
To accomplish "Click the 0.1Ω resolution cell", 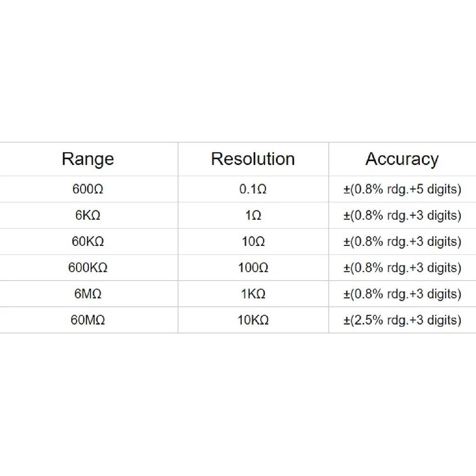I will tap(253, 189).
